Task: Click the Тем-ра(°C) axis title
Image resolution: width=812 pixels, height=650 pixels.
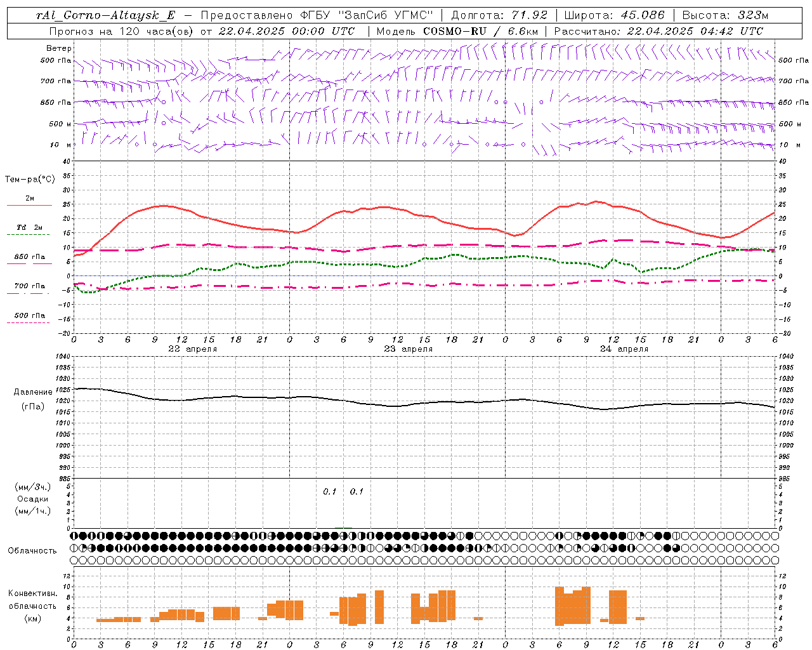Action: tap(30, 180)
